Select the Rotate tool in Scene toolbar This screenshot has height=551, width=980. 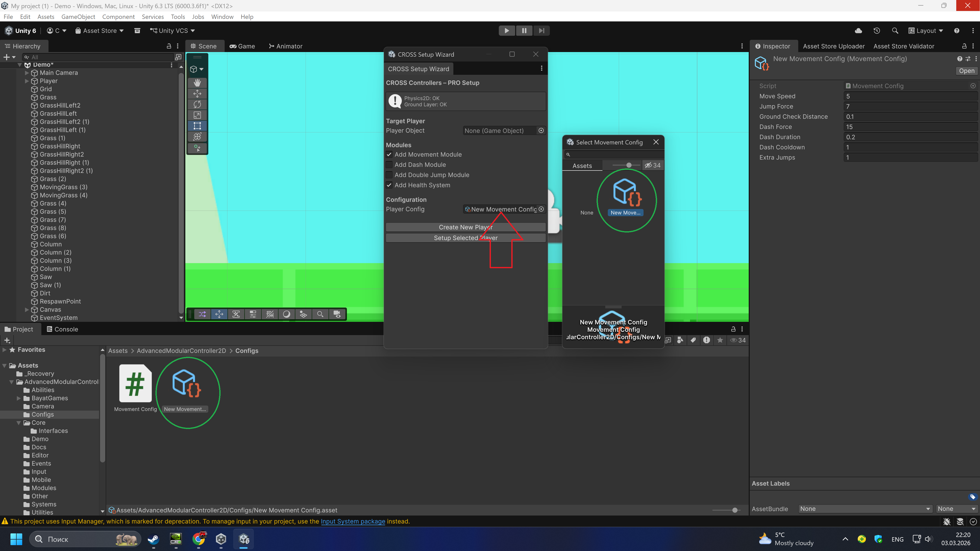(197, 104)
